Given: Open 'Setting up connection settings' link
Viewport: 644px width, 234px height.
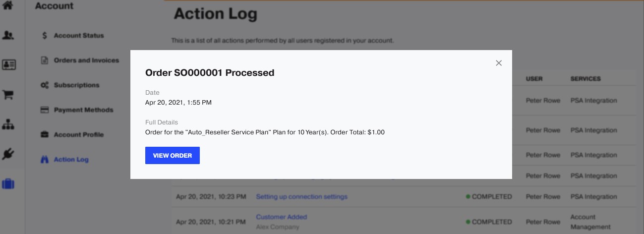Looking at the screenshot, I should [x=301, y=197].
